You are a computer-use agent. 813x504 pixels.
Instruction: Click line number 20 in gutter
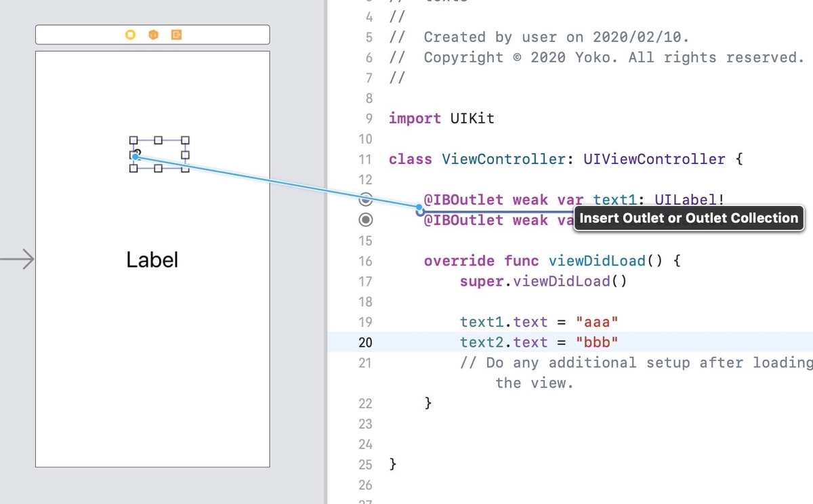point(365,343)
